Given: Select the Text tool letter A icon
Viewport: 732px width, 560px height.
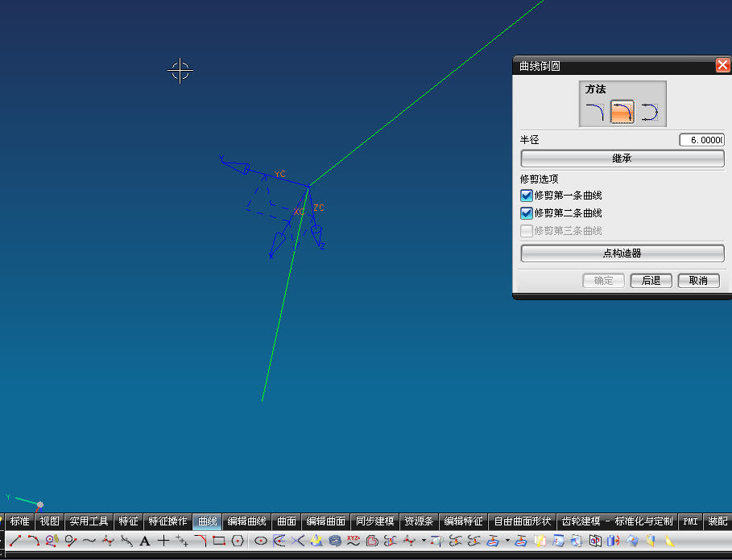Looking at the screenshot, I should tap(145, 541).
